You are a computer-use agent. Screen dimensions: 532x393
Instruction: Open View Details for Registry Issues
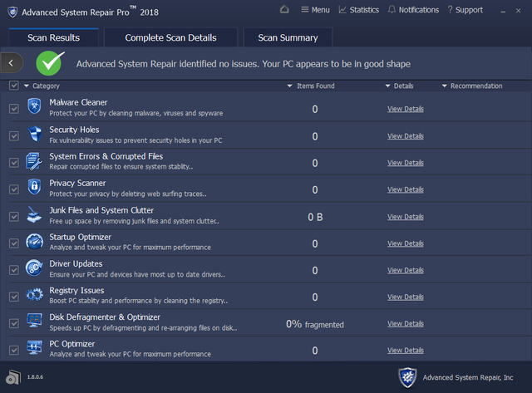point(405,297)
